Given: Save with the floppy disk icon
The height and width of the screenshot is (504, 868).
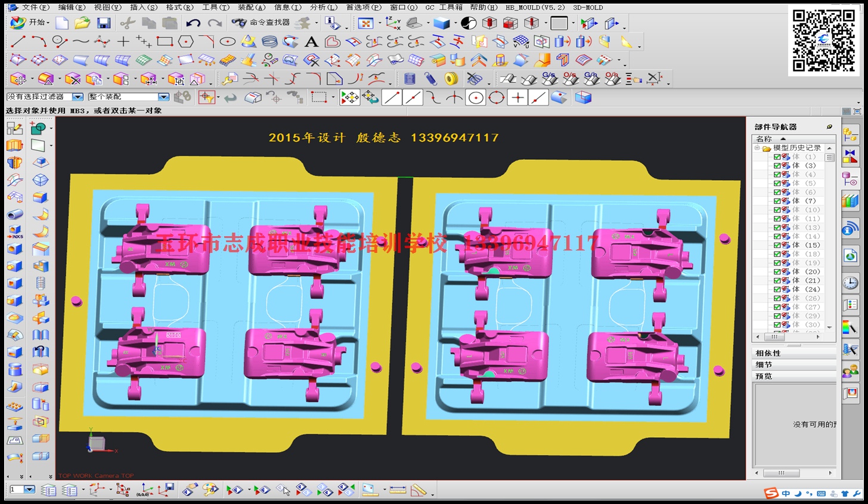Looking at the screenshot, I should pos(103,23).
